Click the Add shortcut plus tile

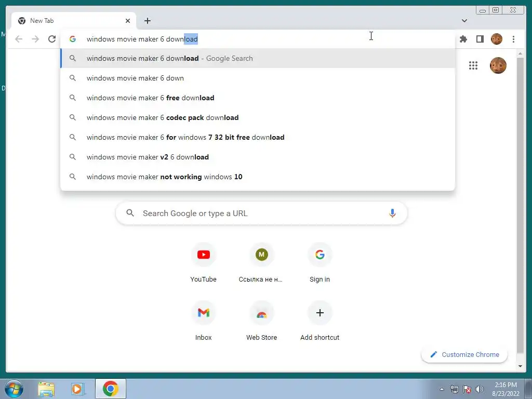320,322
